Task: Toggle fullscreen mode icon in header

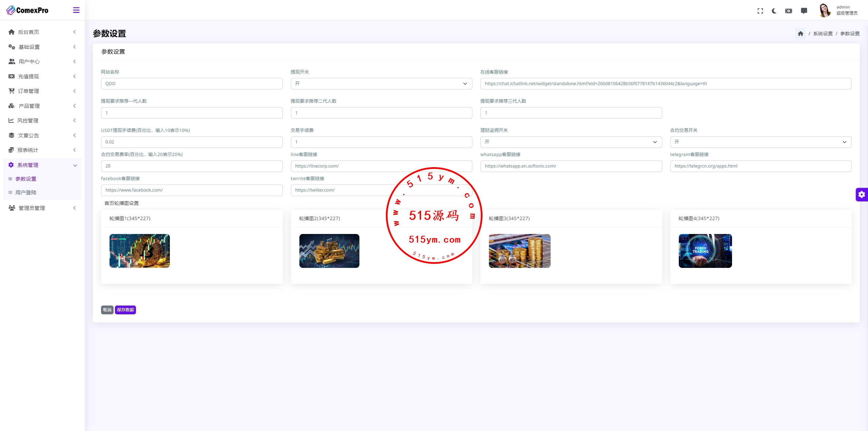Action: 760,11
